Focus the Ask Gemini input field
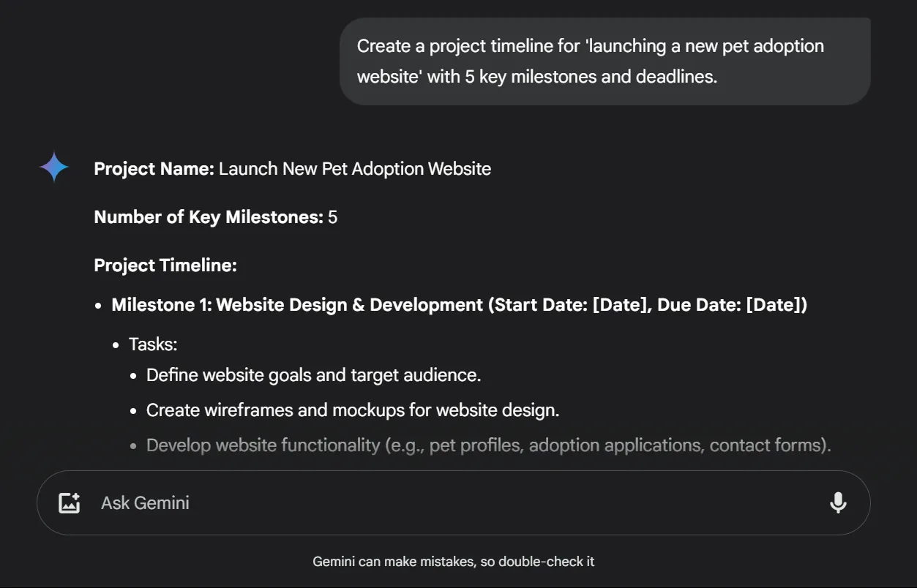917x588 pixels. [454, 502]
